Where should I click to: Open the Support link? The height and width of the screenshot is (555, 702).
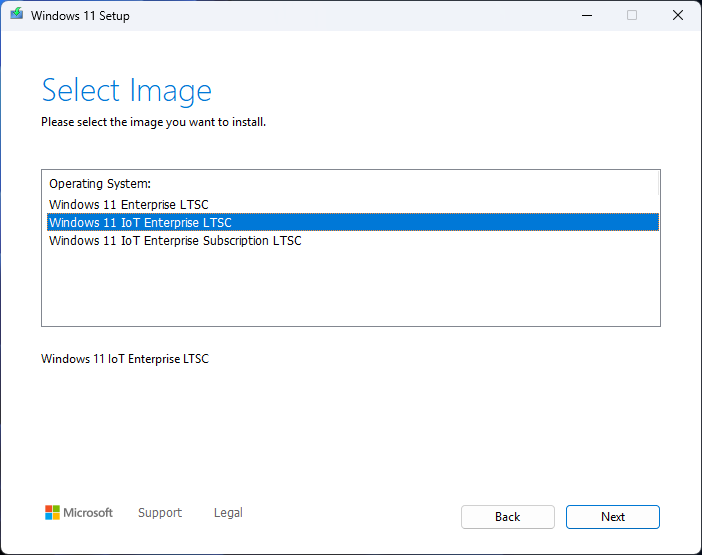pos(160,513)
